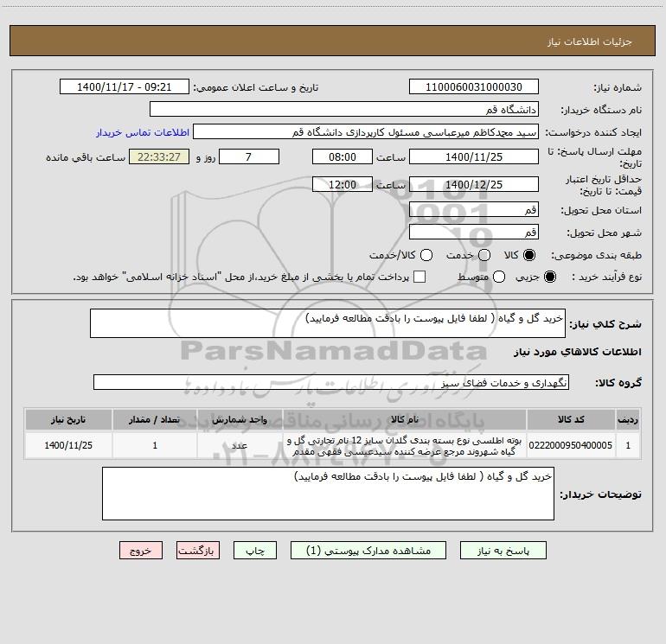Click the remaining days field showing 7
The image size is (666, 644).
(249, 156)
